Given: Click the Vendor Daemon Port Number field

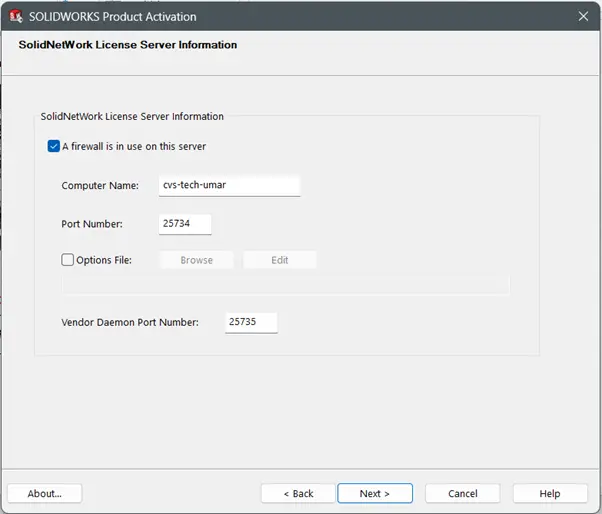Looking at the screenshot, I should (x=251, y=322).
